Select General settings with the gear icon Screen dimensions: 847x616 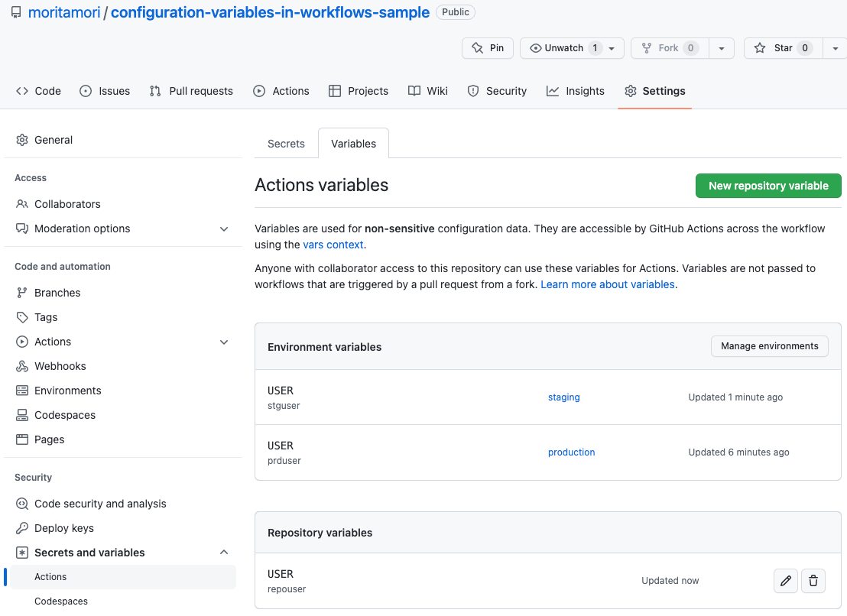[x=54, y=140]
